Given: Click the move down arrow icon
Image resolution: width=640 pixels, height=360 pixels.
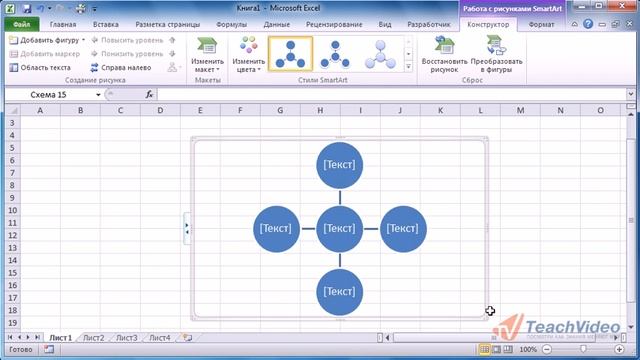Looking at the screenshot, I should [x=172, y=53].
